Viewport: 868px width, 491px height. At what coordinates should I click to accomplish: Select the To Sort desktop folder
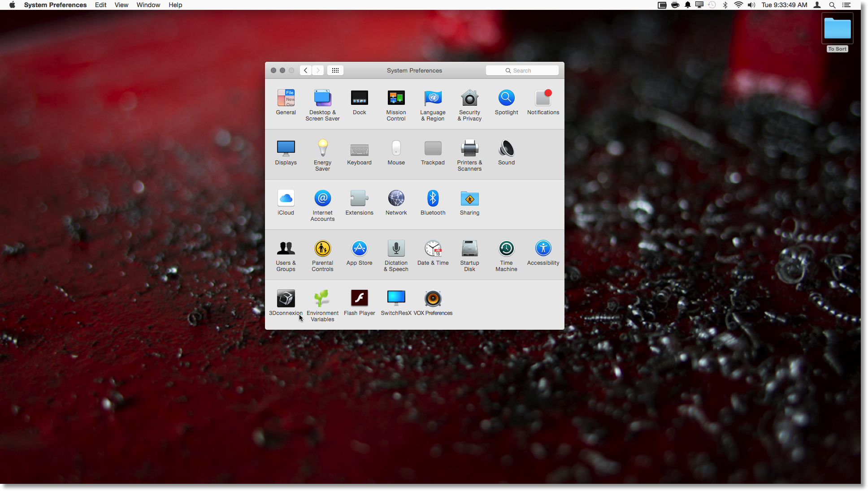tap(837, 30)
